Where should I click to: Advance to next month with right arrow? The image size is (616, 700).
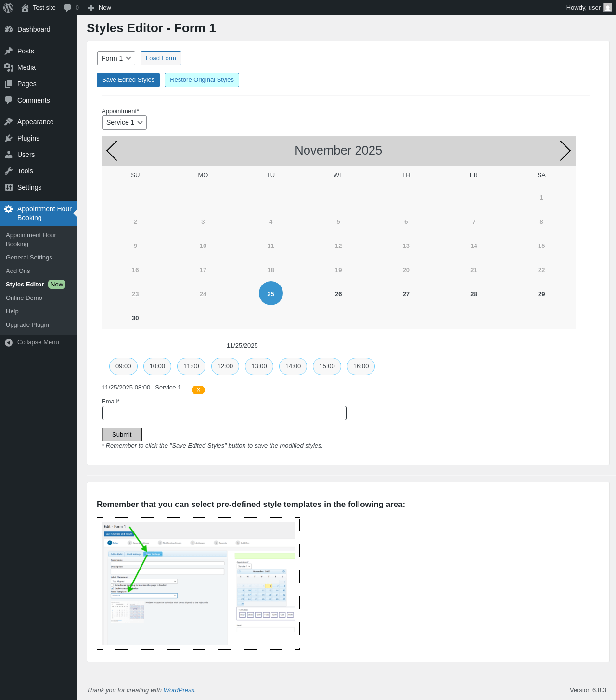[x=565, y=151]
